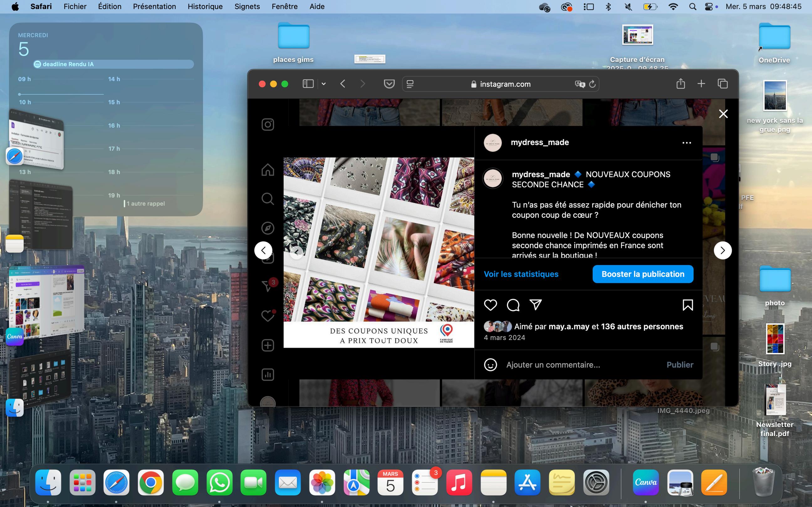Click the Instagram logo in sidebar
Viewport: 812px width, 507px height.
(x=268, y=125)
